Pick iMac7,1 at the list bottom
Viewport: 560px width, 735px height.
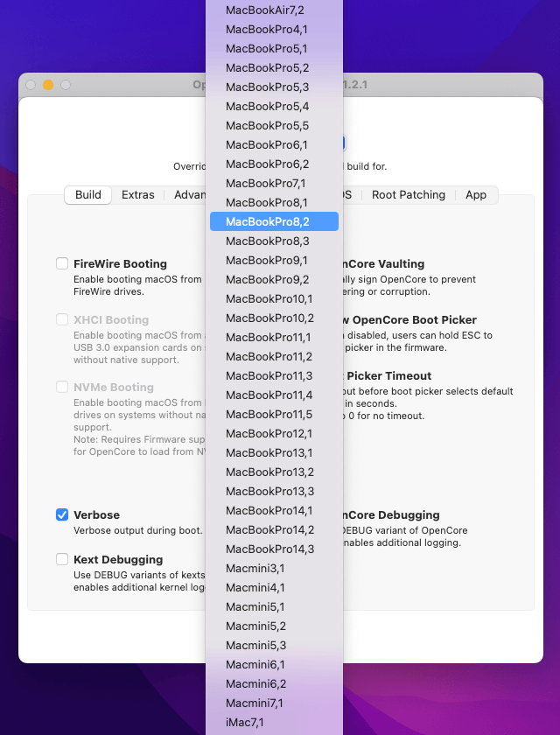click(x=244, y=722)
